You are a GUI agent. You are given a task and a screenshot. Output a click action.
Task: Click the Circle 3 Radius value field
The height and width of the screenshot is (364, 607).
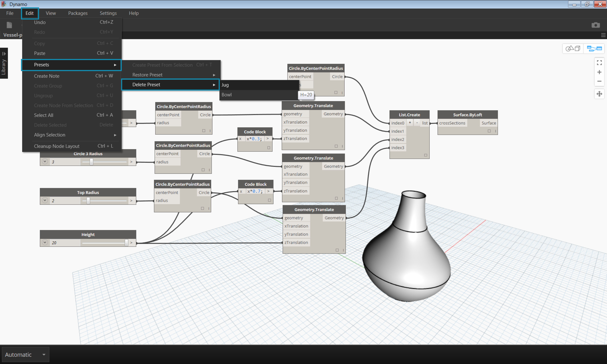[x=65, y=162]
